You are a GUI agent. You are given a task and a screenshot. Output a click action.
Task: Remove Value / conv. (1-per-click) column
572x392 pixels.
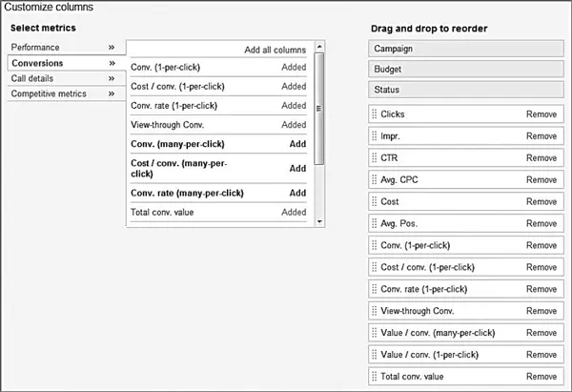541,355
